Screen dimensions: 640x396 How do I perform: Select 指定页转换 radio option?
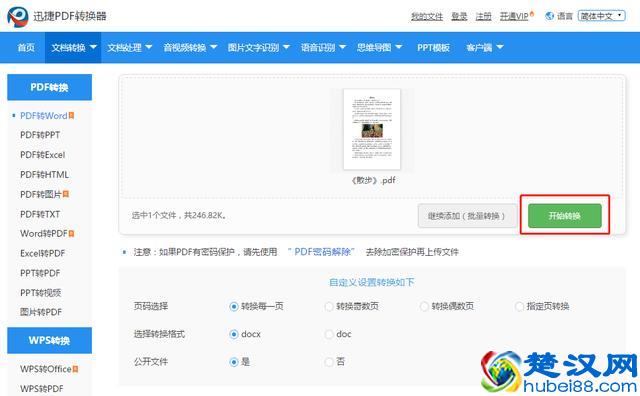coord(519,306)
